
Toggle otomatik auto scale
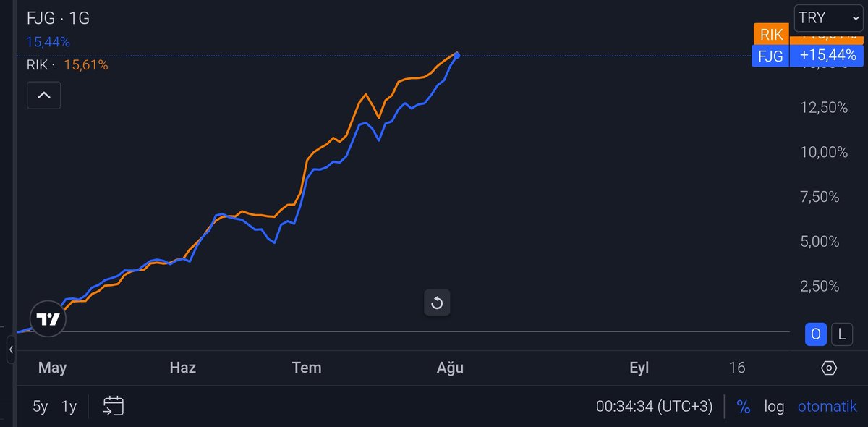827,407
